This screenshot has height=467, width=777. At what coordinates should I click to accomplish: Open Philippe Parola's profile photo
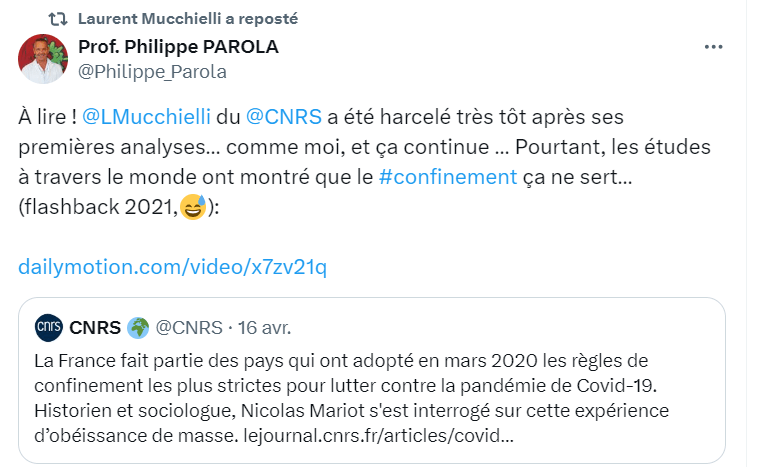[43, 58]
